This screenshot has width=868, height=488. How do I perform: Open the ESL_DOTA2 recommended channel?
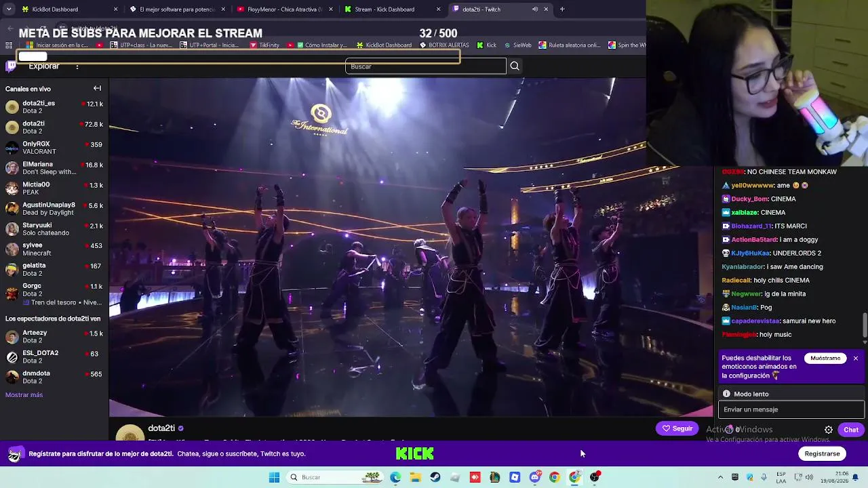click(54, 357)
